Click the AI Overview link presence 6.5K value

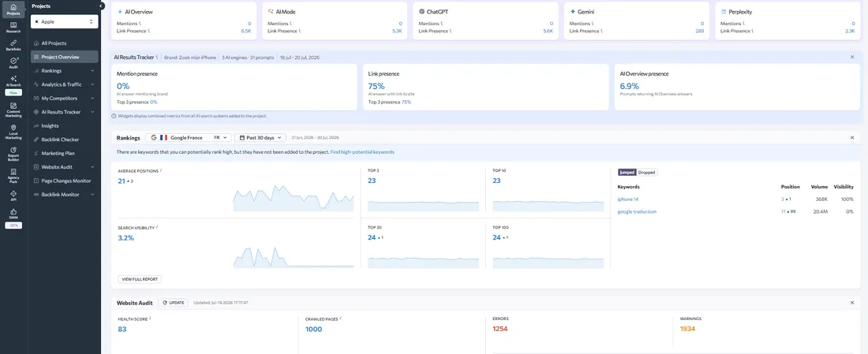pos(246,31)
